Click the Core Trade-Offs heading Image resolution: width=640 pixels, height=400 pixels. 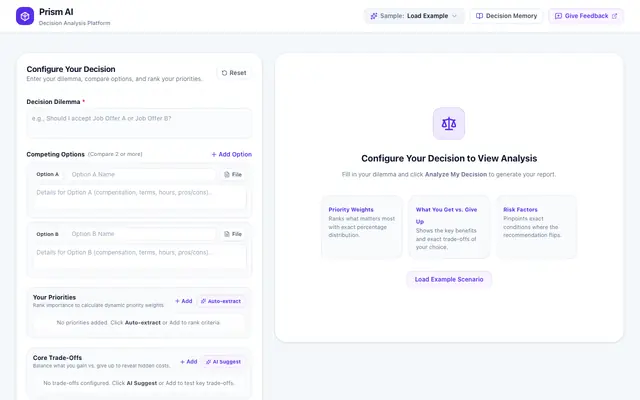57,358
